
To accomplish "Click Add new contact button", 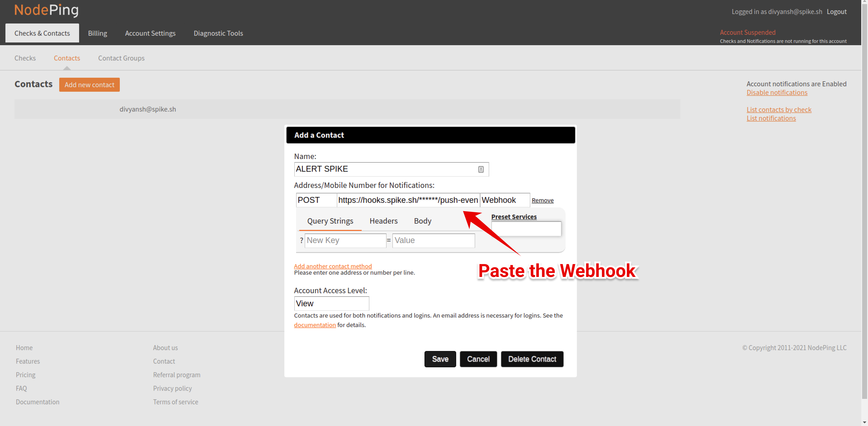I will click(90, 85).
